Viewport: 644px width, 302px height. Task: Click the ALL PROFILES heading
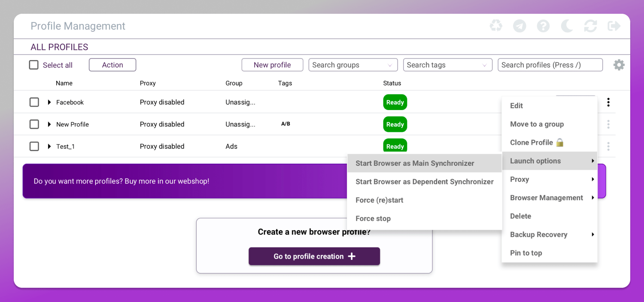pos(59,47)
